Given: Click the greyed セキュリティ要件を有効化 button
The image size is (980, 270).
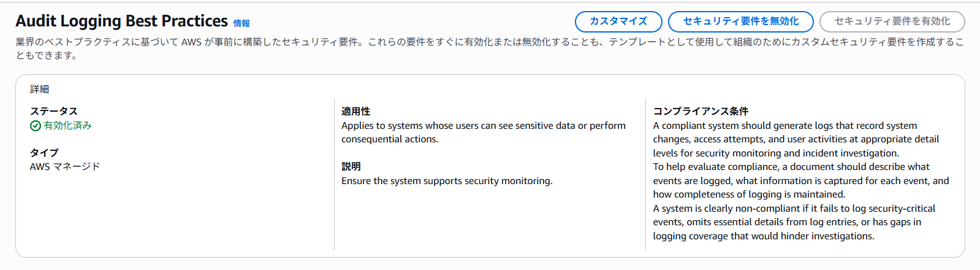Looking at the screenshot, I should pyautogui.click(x=892, y=21).
